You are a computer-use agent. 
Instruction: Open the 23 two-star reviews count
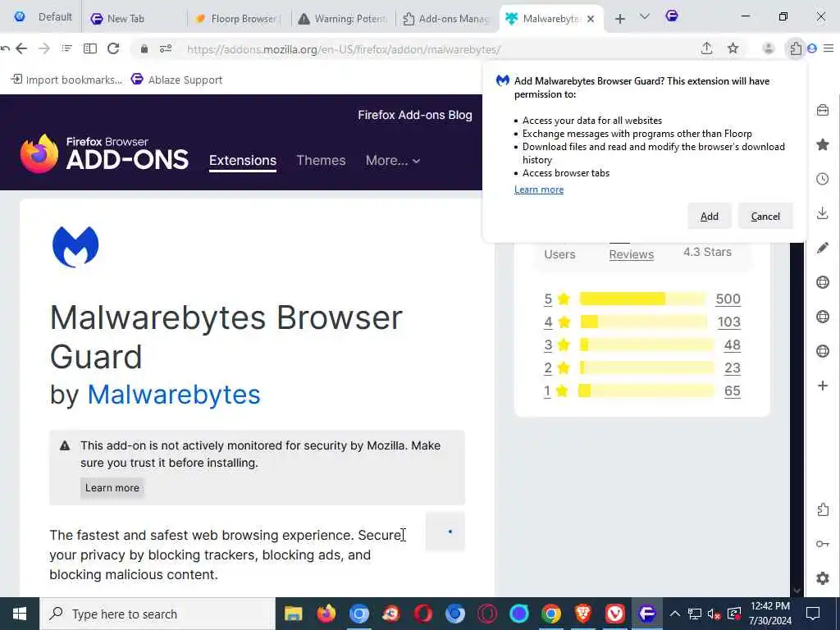(x=733, y=368)
